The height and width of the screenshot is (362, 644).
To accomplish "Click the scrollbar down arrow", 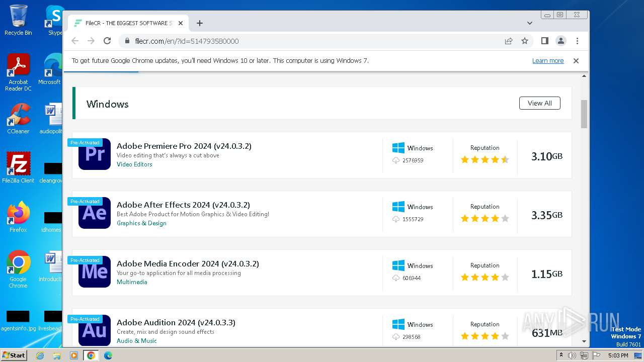I will 584,341.
